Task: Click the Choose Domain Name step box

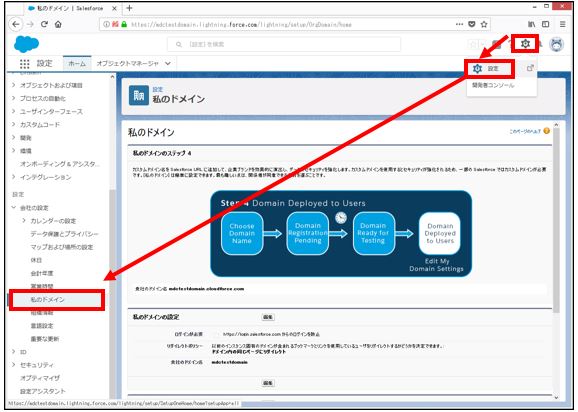Action: [242, 233]
